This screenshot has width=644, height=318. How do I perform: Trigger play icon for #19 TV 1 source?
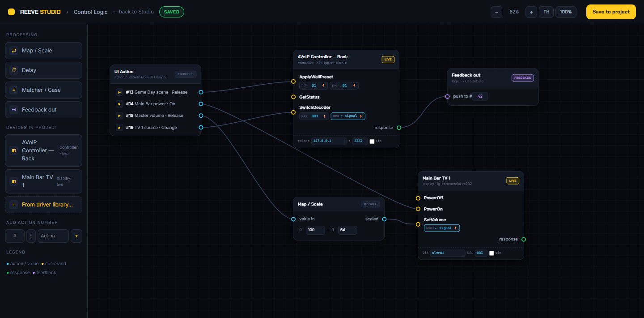[119, 128]
